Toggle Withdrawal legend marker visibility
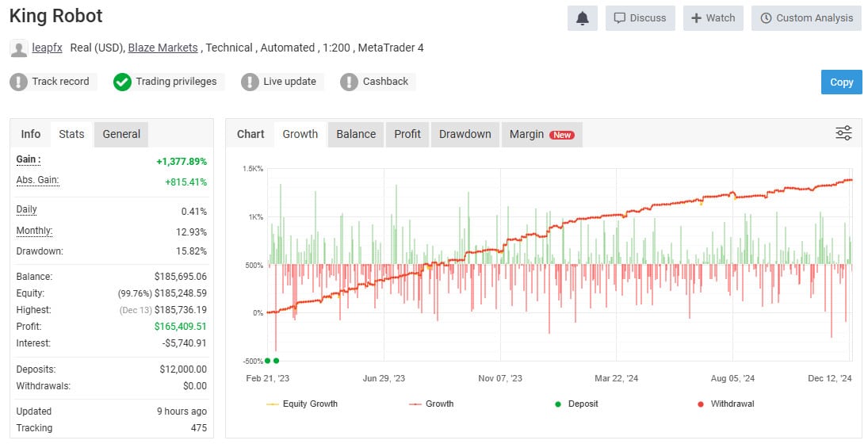The width and height of the screenshot is (868, 444). point(725,404)
